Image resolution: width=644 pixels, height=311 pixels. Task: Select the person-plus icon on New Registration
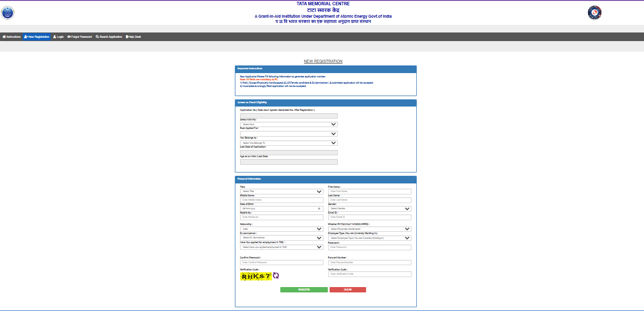pos(26,36)
